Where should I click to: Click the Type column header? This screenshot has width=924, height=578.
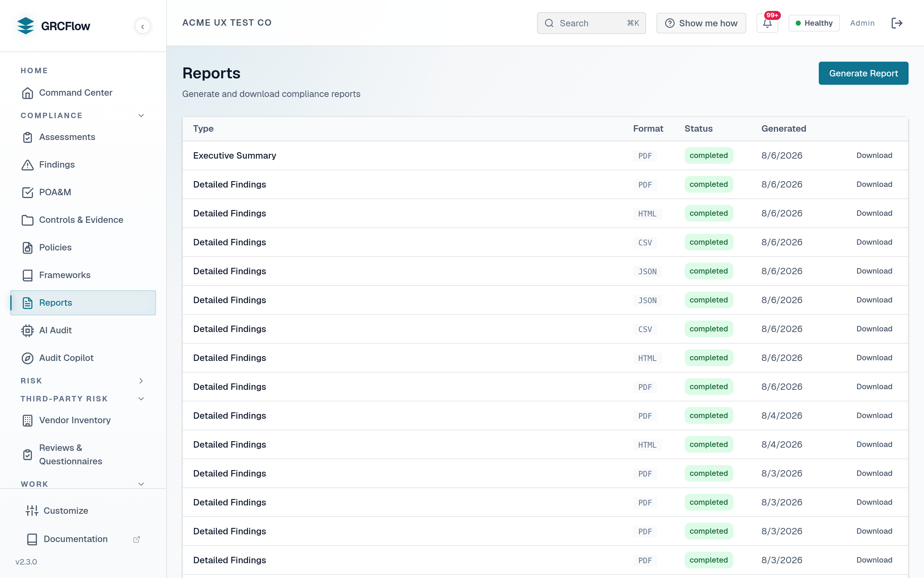click(203, 129)
